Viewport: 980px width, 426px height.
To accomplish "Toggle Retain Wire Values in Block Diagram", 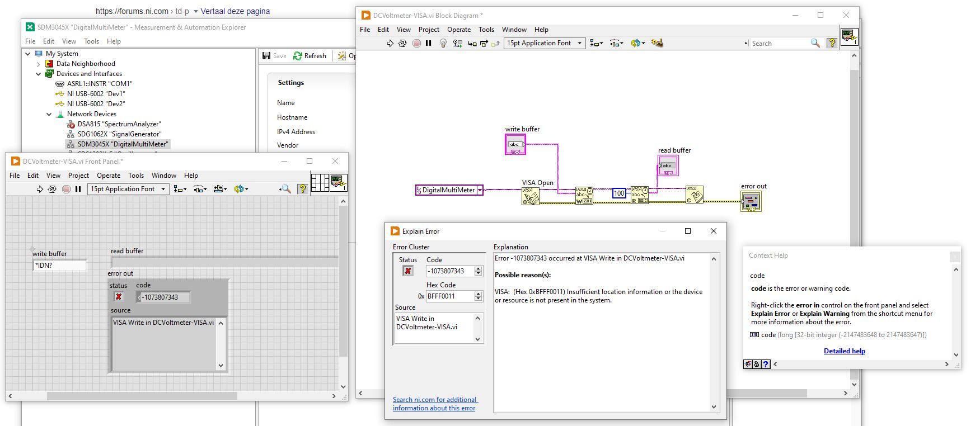I will click(x=457, y=43).
